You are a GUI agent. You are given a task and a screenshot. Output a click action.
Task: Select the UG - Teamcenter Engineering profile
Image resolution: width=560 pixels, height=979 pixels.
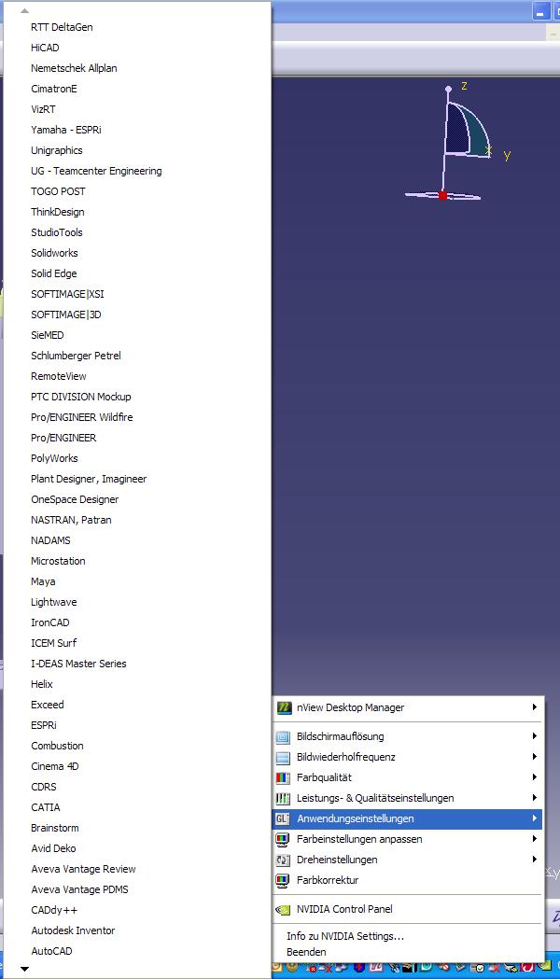click(96, 171)
